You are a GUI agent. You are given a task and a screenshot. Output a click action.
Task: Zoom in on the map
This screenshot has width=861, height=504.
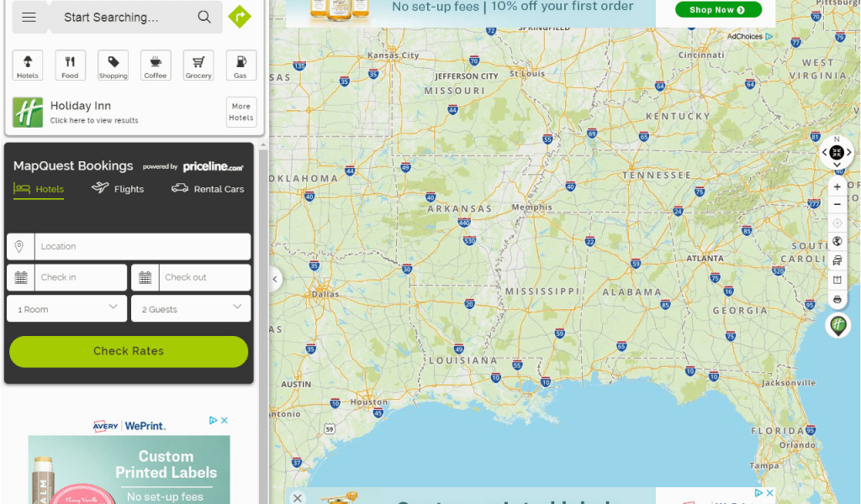tap(837, 187)
